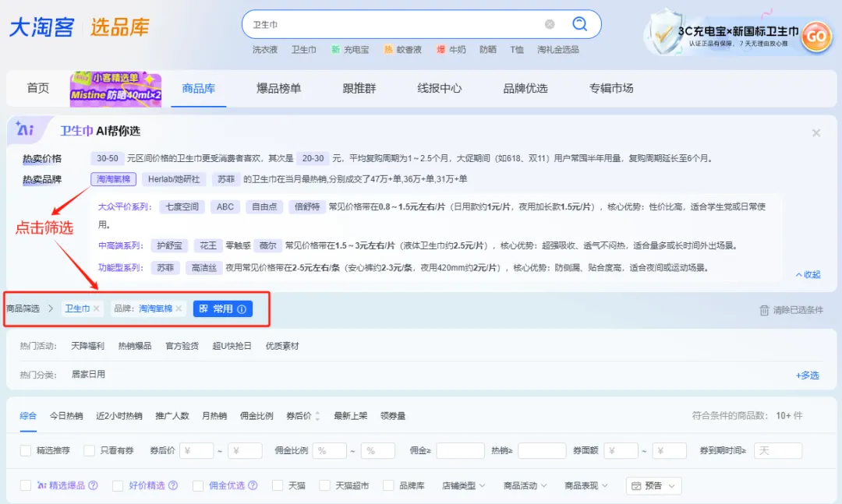This screenshot has width=842, height=504.
Task: Click the 热销≥ input field
Action: [542, 451]
